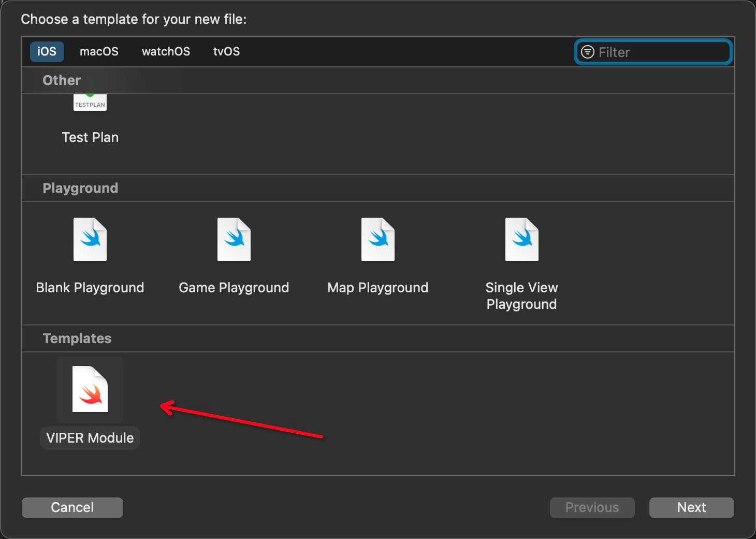
Task: Select the Test Plan file icon
Action: point(90,103)
